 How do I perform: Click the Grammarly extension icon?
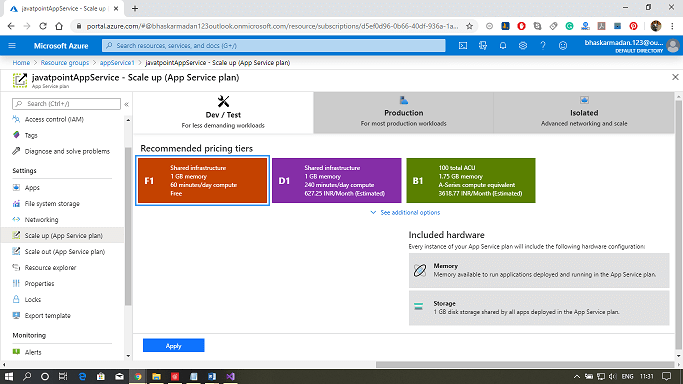(569, 26)
